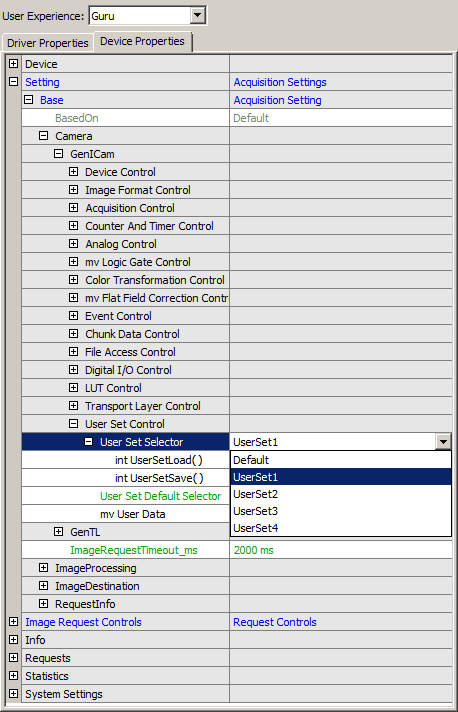
Task: Expand the GenTL node
Action: (x=59, y=532)
